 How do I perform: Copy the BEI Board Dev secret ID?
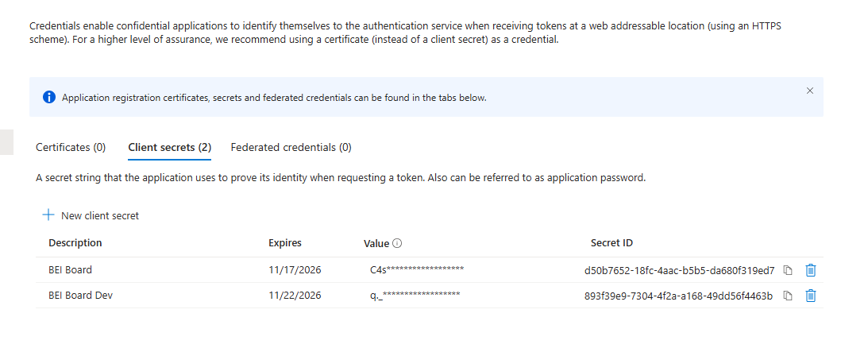(x=788, y=296)
